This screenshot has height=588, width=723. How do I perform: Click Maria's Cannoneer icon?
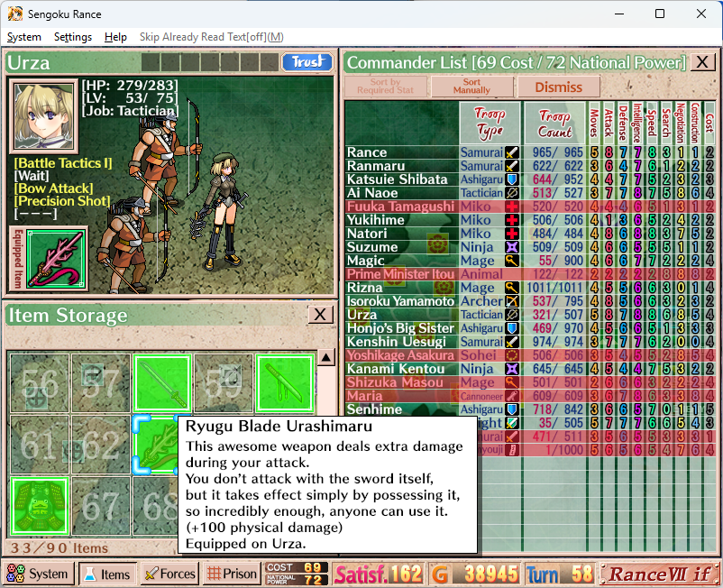[512, 396]
